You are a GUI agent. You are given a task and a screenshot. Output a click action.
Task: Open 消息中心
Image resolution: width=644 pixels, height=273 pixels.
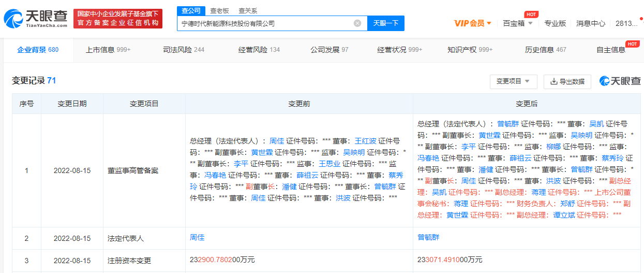pos(591,23)
